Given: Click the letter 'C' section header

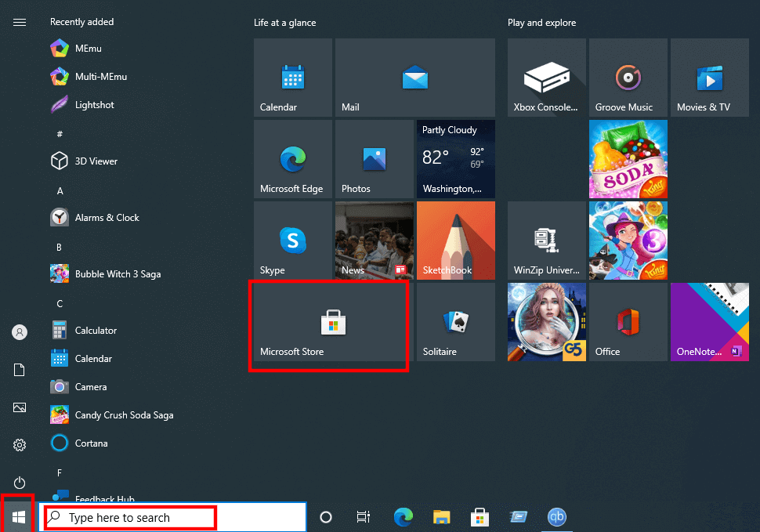Looking at the screenshot, I should [60, 303].
